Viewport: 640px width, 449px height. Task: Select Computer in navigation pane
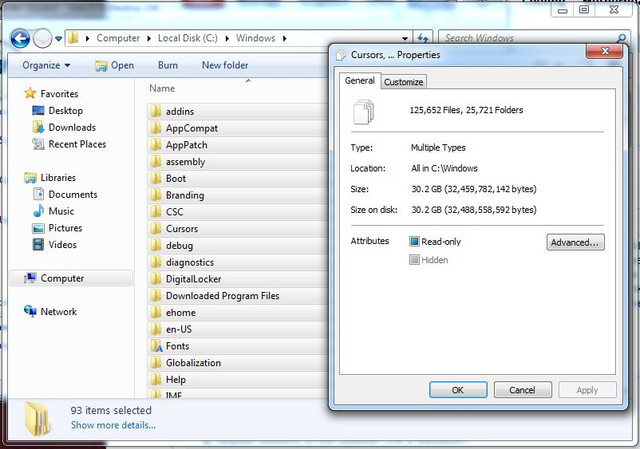pos(70,278)
